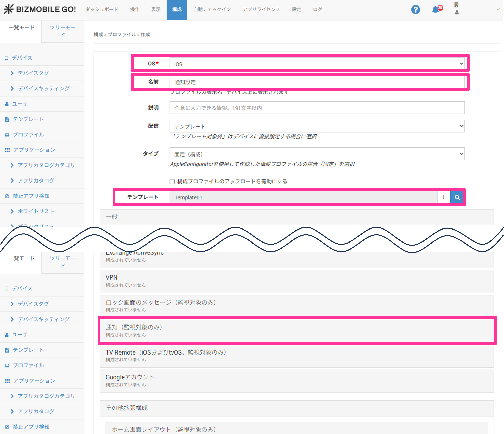Click the 説明 description input field
Screen dimensions: 504x434
317,108
